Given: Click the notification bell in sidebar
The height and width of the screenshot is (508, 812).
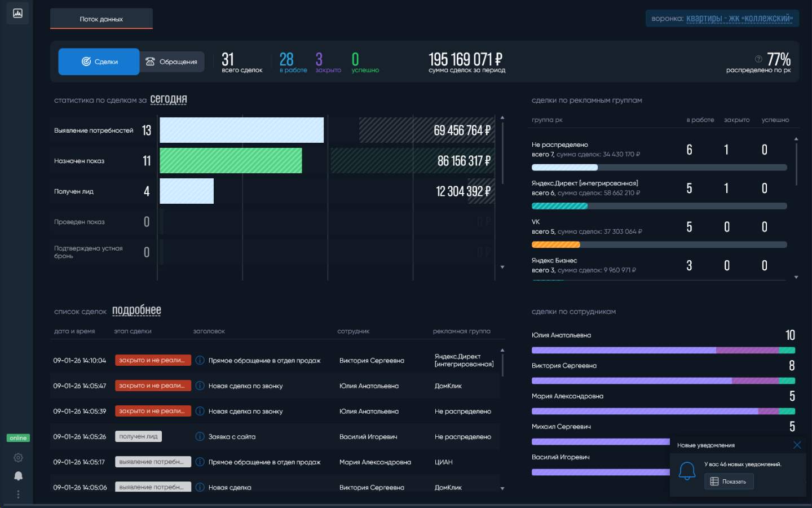Looking at the screenshot, I should (x=18, y=476).
